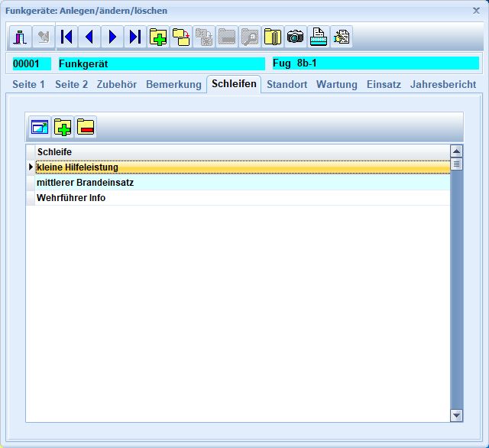Image resolution: width=489 pixels, height=448 pixels.
Task: Switch to the Seite 1 tab
Action: click(28, 84)
